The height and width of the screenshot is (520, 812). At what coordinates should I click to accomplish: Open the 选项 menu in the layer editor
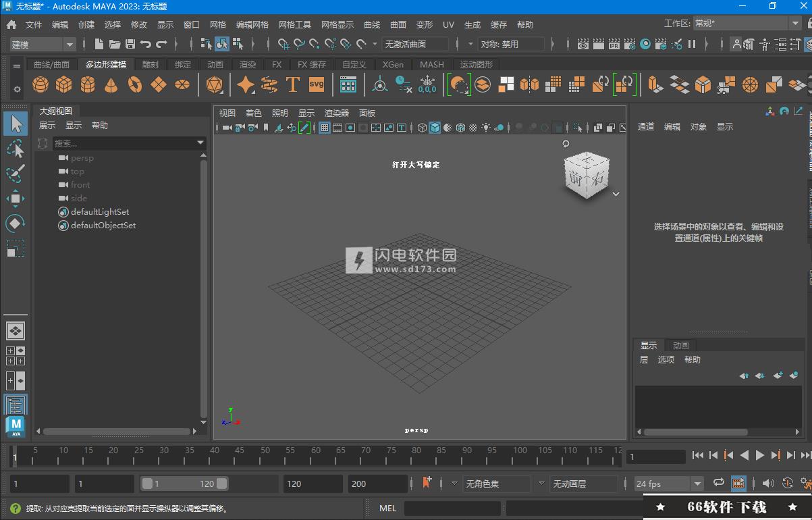666,359
